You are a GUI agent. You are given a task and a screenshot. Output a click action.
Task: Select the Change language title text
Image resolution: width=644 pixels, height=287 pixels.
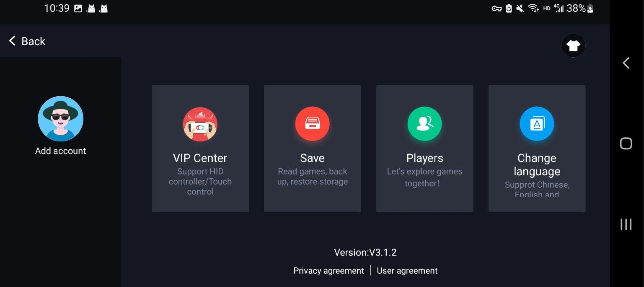537,165
